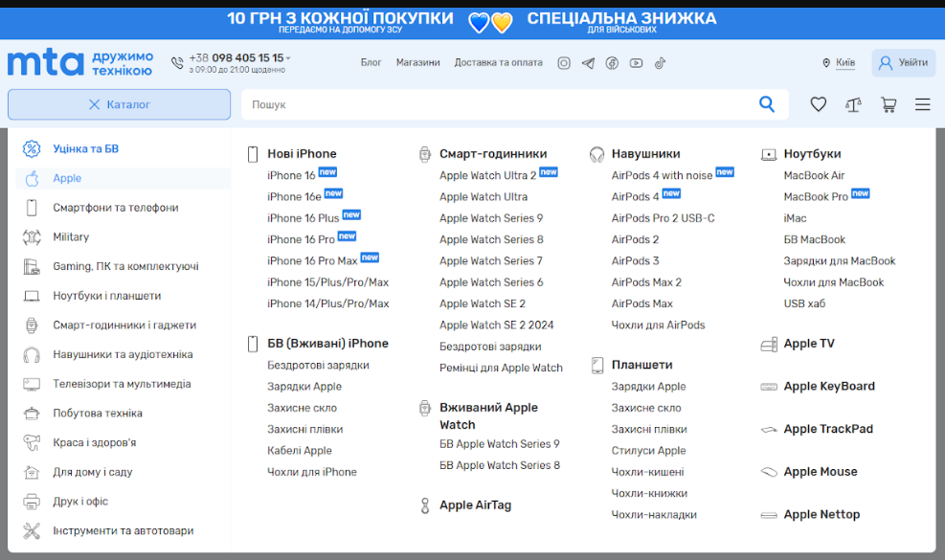Viewport: 945px width, 560px height.
Task: Open AirPods 4 with noise link
Action: (662, 175)
